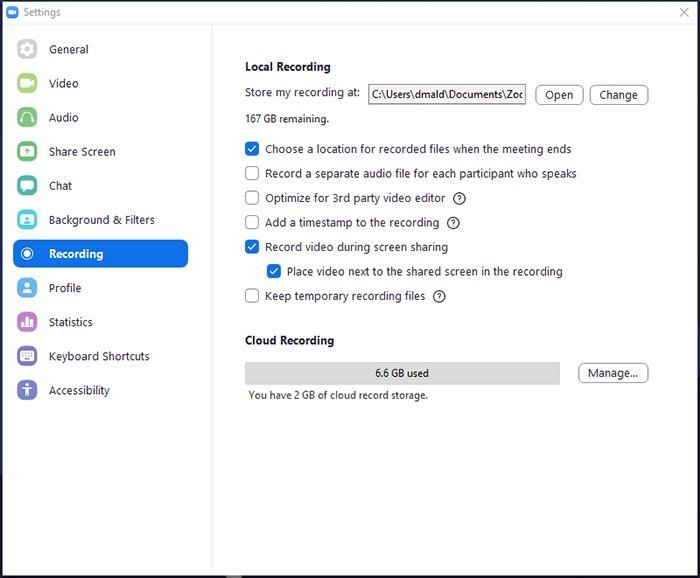
Task: Click the Cloud Recording heading
Action: pyautogui.click(x=289, y=341)
